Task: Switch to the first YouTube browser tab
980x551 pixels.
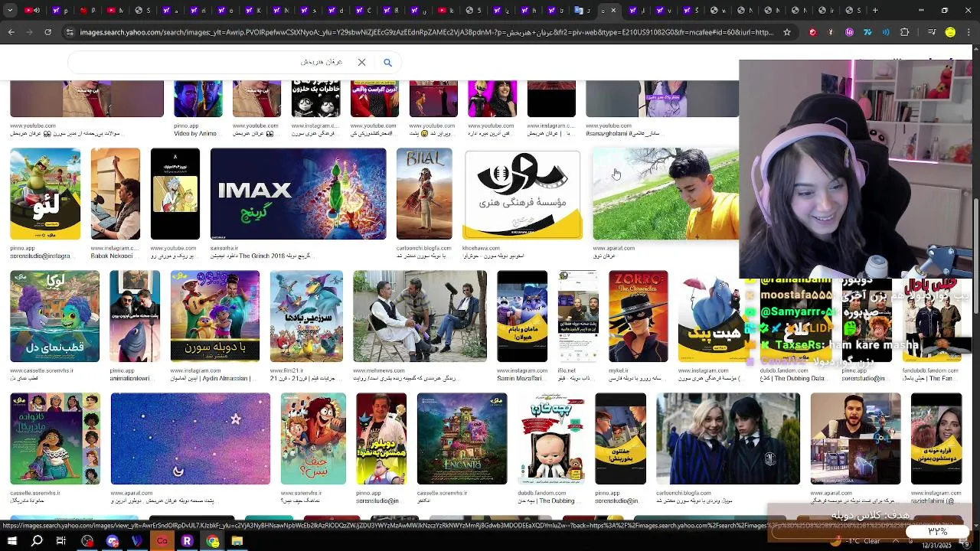Action: pos(31,11)
